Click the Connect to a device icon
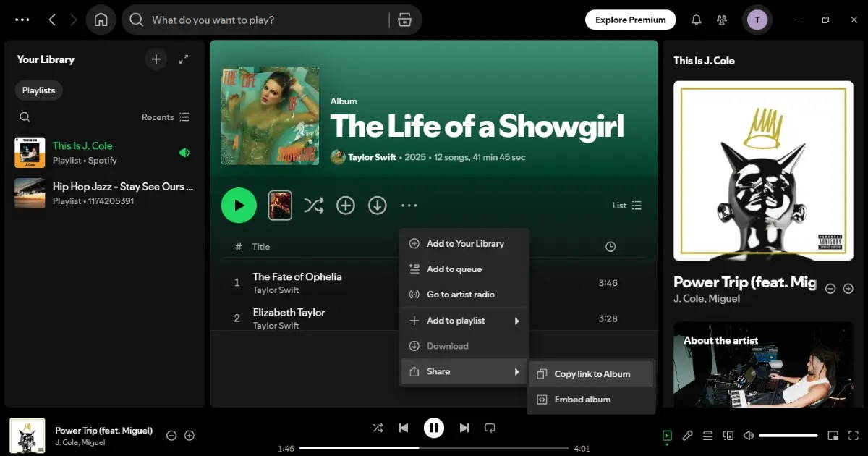Viewport: 868px width, 456px height. 728,436
